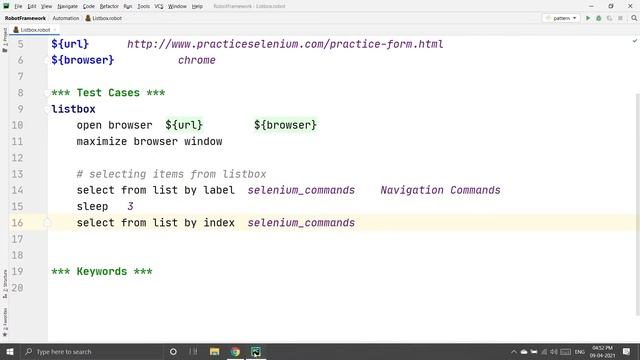Open the File menu

pos(18,7)
